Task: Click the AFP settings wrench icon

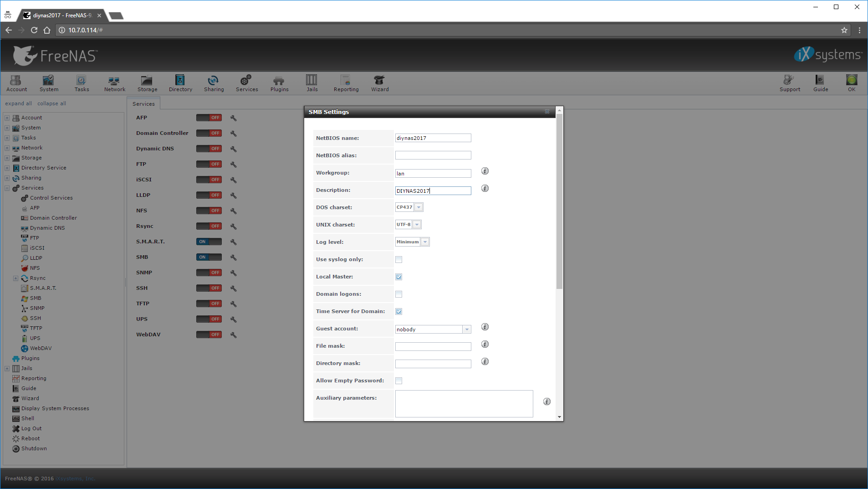Action: pyautogui.click(x=233, y=118)
